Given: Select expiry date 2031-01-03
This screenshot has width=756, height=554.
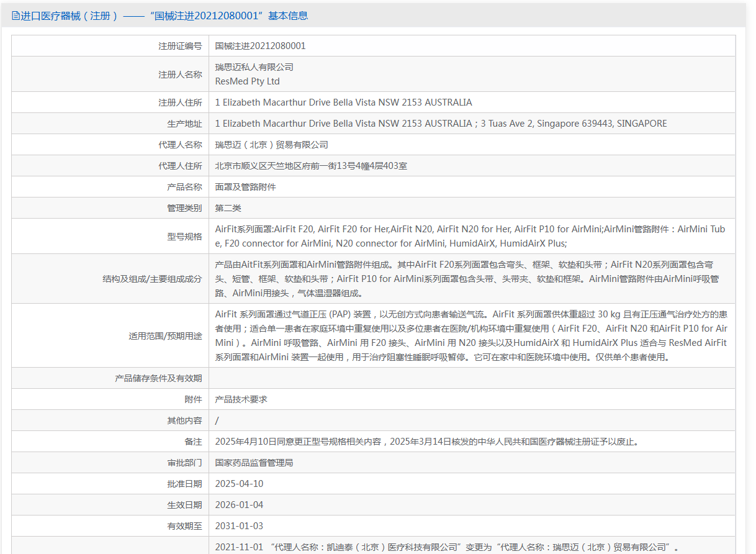Looking at the screenshot, I should pyautogui.click(x=239, y=526).
